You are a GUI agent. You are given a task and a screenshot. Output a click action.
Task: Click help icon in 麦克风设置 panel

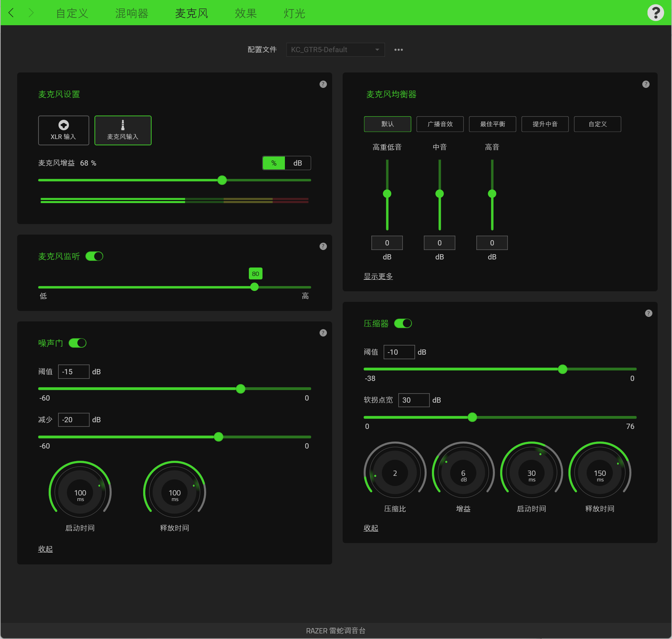tap(323, 84)
